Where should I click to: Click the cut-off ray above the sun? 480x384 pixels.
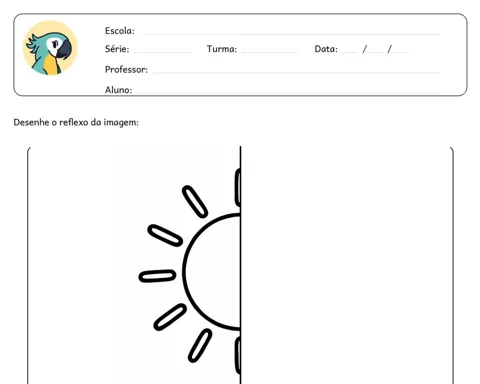click(238, 188)
